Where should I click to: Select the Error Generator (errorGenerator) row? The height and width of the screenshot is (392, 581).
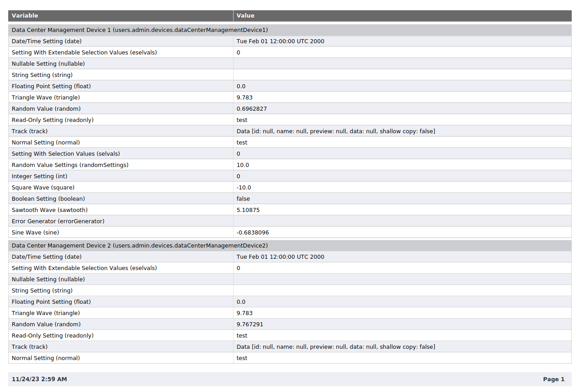click(58, 221)
